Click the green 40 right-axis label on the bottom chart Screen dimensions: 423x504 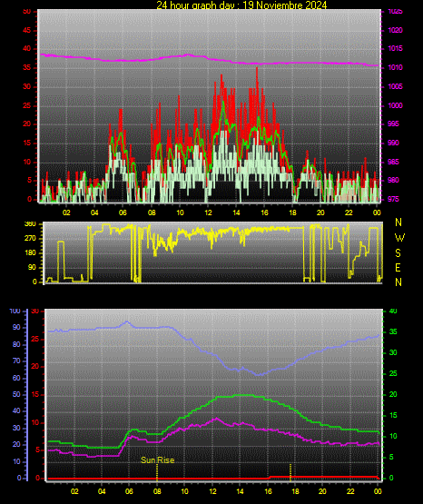point(393,311)
